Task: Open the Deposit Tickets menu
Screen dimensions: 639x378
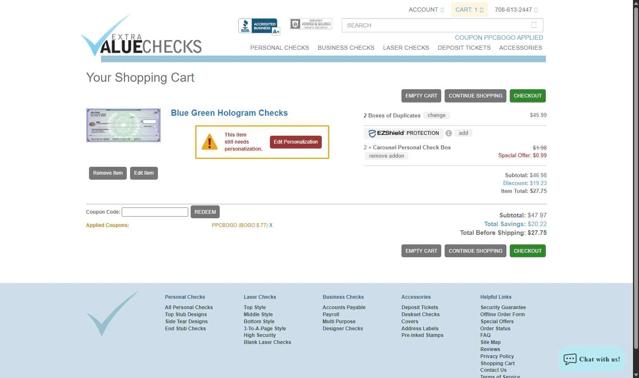Action: tap(464, 48)
